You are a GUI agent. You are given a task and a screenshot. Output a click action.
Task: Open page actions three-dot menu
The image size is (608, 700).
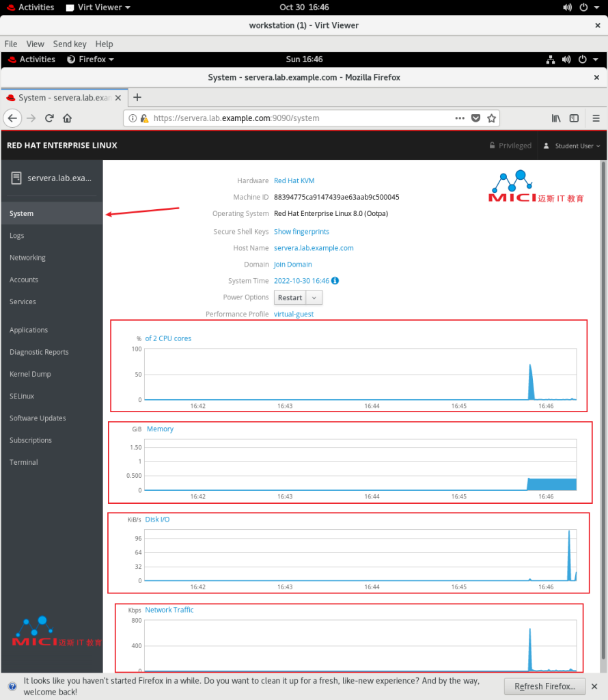coord(460,118)
